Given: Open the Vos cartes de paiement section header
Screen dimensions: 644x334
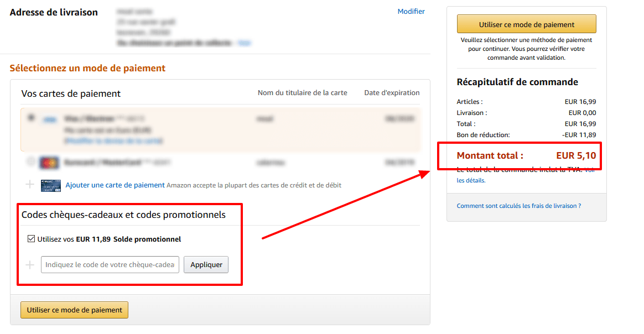Looking at the screenshot, I should tap(71, 93).
